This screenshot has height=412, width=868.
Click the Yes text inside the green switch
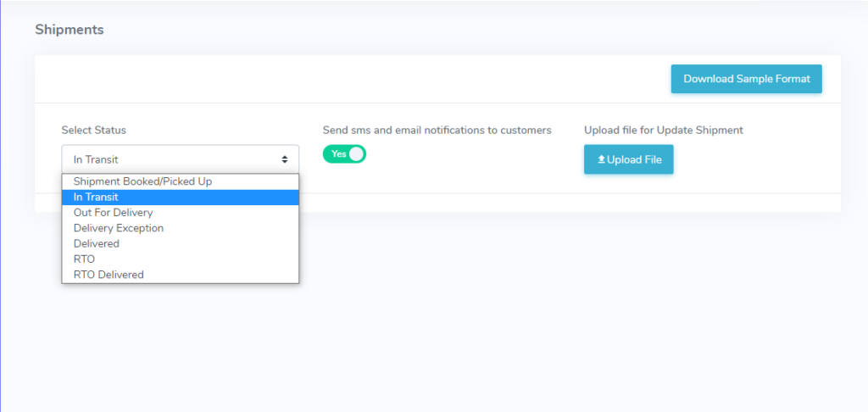point(338,154)
